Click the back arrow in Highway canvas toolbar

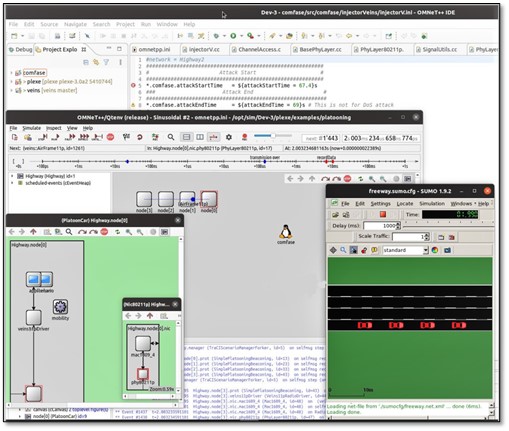click(x=290, y=179)
